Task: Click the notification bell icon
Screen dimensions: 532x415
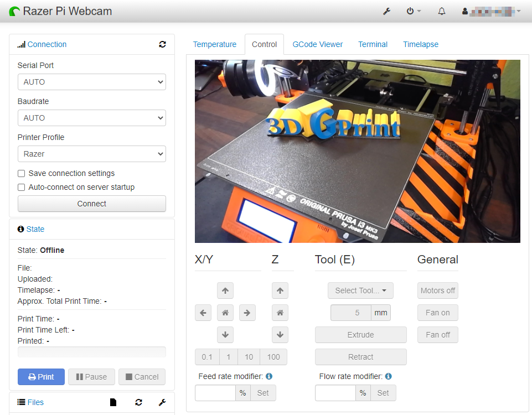Action: pos(441,11)
